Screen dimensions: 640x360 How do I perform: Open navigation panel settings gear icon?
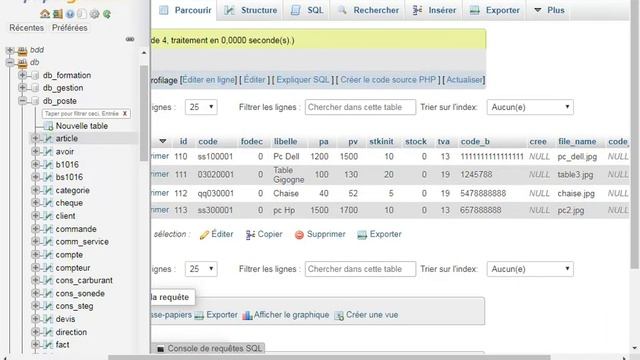click(x=94, y=14)
